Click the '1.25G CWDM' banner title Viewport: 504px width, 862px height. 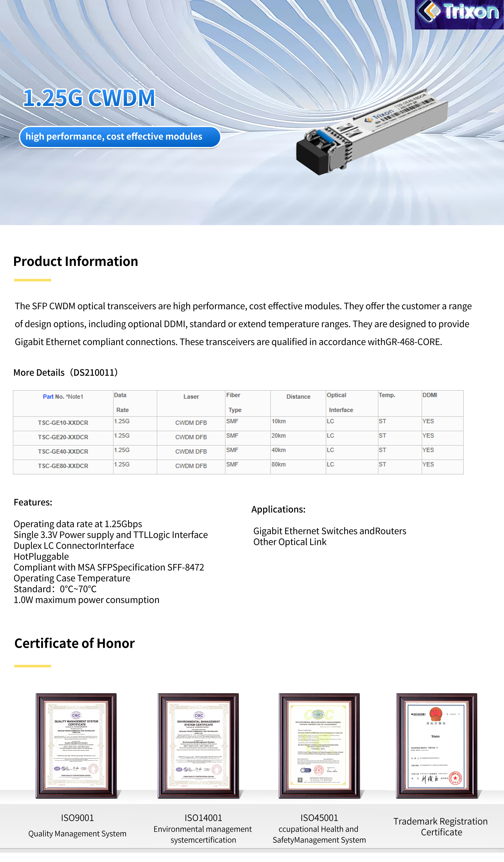89,98
